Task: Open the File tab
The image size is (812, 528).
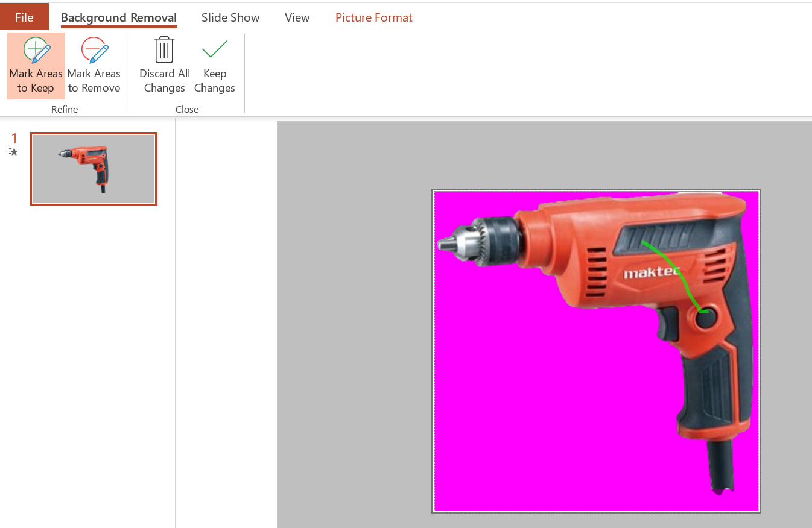Action: (24, 17)
